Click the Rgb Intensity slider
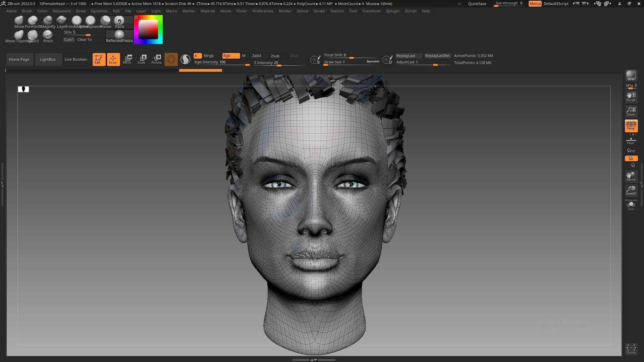 point(222,62)
